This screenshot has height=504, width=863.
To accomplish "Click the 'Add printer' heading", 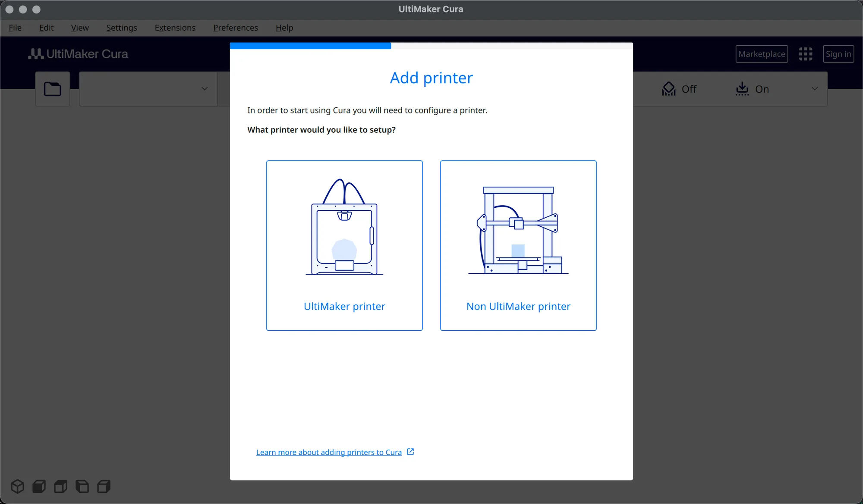I will click(431, 78).
